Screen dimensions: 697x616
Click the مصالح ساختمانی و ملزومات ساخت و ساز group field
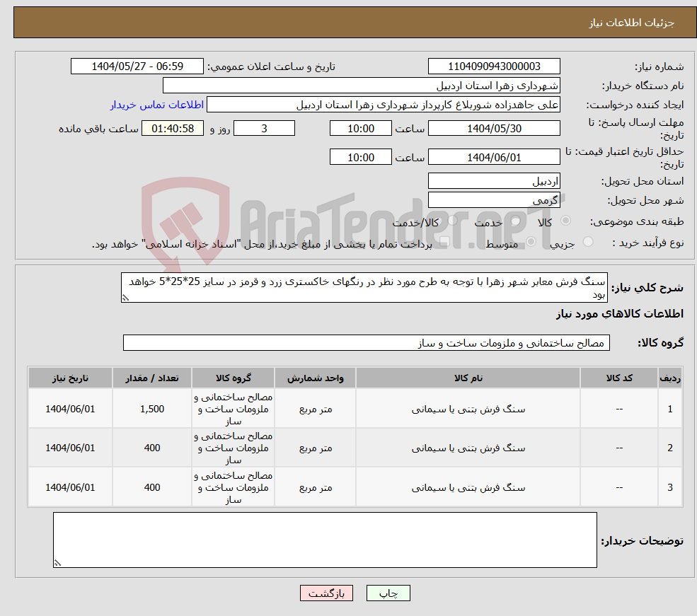366,342
